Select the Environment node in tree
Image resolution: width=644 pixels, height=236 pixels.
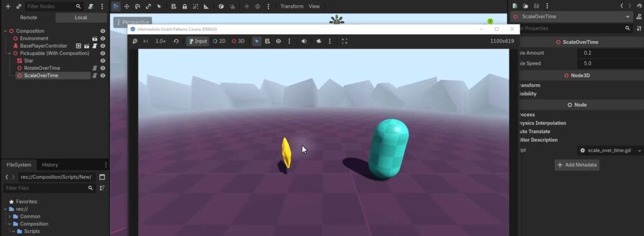(33, 38)
